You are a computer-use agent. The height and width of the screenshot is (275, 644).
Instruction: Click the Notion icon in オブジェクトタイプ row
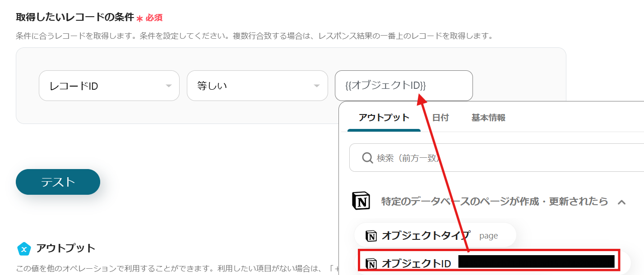click(x=371, y=235)
